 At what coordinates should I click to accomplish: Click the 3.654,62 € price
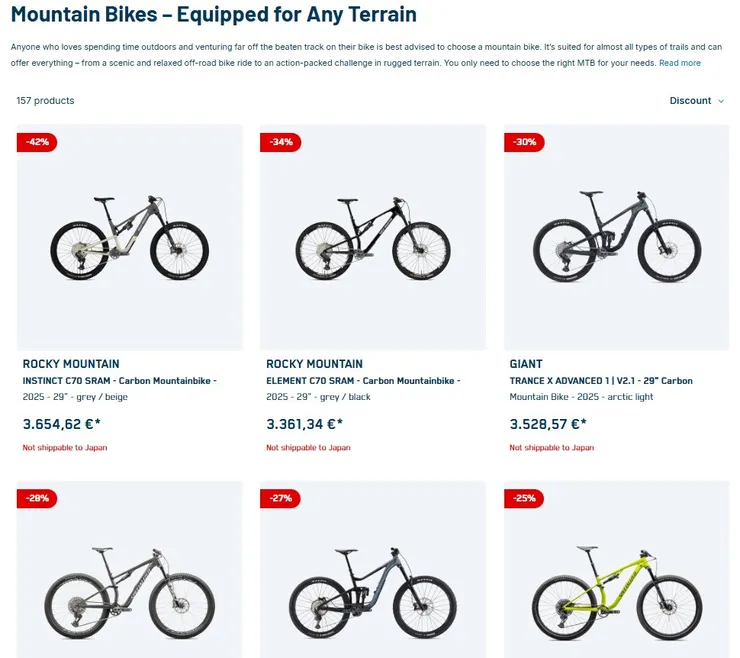[x=61, y=424]
